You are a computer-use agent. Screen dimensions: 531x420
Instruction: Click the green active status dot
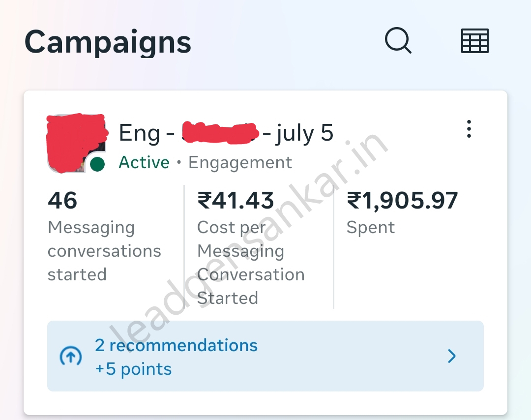[98, 164]
